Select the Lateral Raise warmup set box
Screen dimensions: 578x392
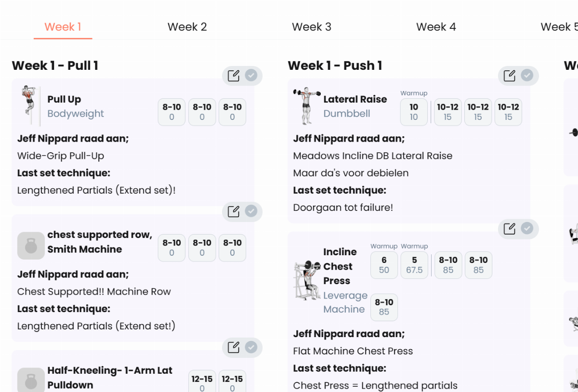[414, 112]
